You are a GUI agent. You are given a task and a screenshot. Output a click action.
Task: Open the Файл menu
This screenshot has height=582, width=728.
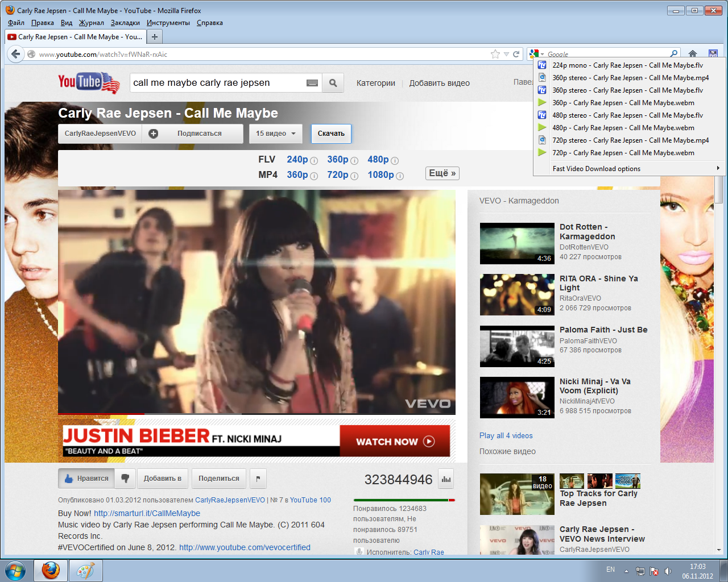point(16,23)
